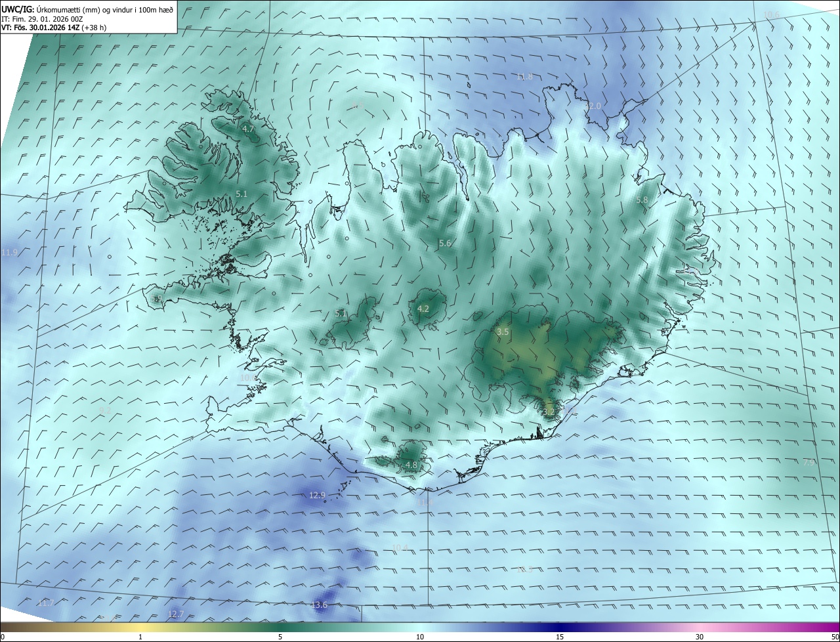Click the 50 tick on the color scale
The height and width of the screenshot is (642, 840).
point(835,637)
